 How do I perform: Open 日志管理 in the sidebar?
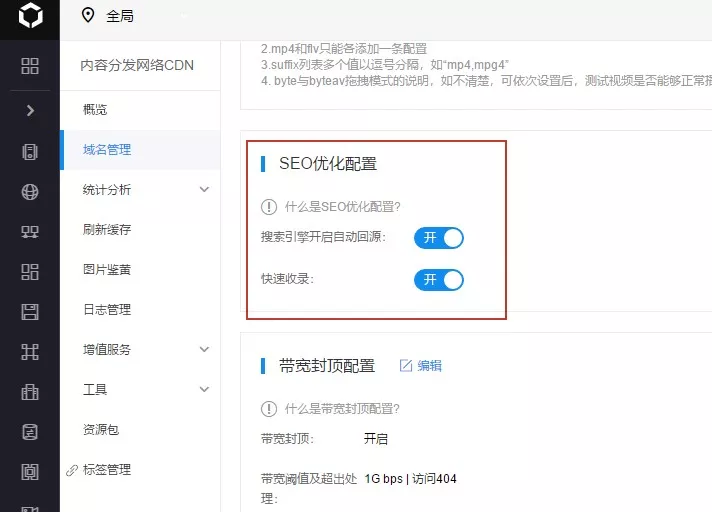[x=107, y=310]
